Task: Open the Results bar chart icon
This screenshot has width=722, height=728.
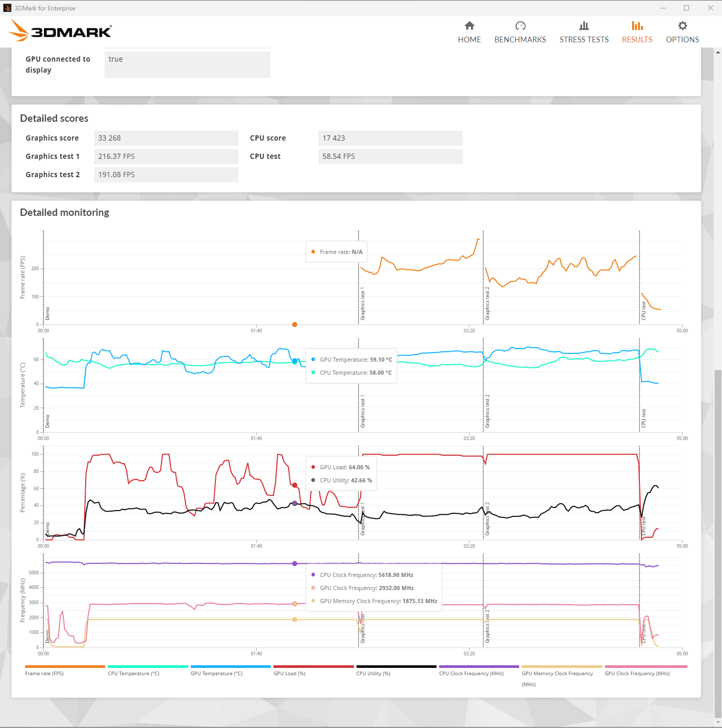Action: [637, 26]
